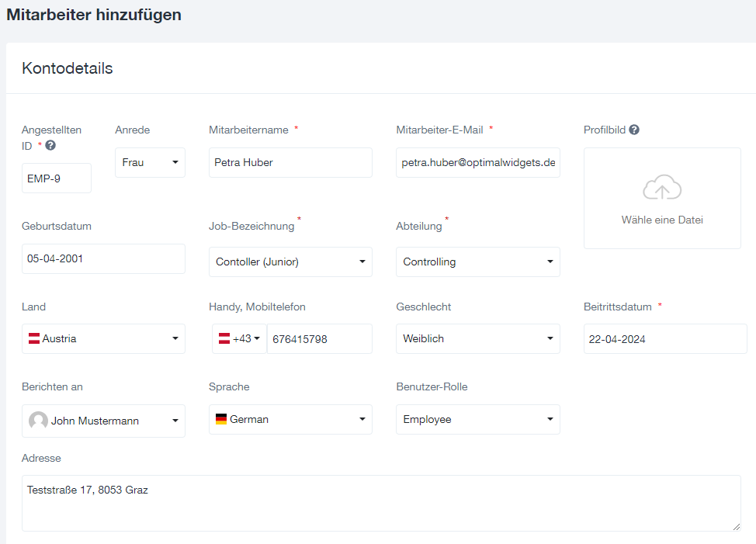
Task: Focus the Mitarbeitername field with Petra Huber
Action: pos(290,162)
